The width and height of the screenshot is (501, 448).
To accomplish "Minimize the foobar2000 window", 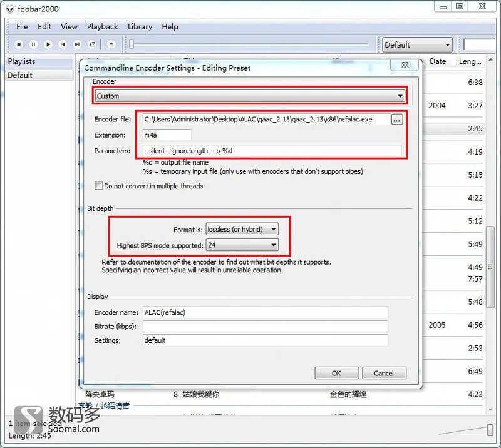I will pyautogui.click(x=443, y=7).
